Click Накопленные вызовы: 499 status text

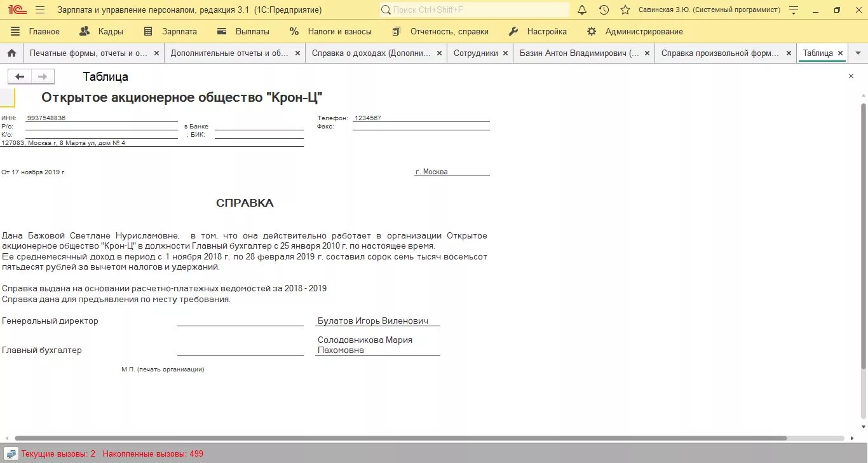click(x=153, y=454)
